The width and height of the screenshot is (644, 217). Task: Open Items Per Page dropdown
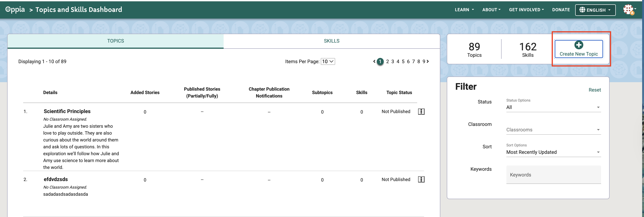[328, 61]
